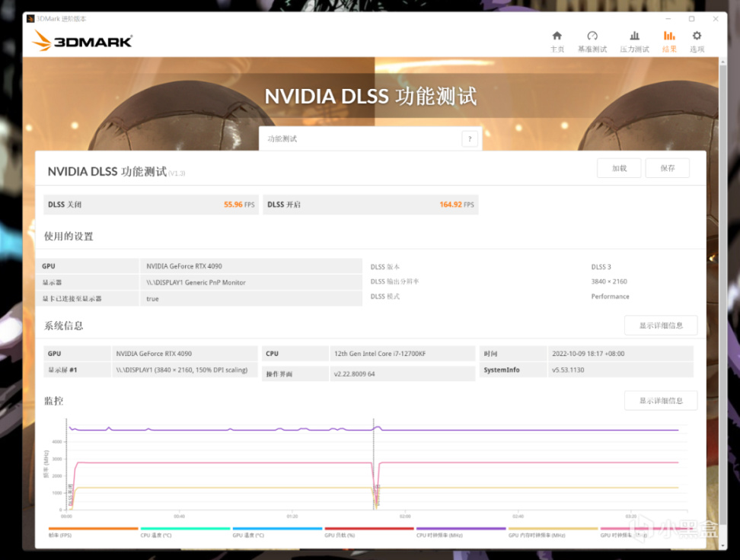Image resolution: width=740 pixels, height=560 pixels.
Task: Open the 选项 options gear icon
Action: pos(697,42)
